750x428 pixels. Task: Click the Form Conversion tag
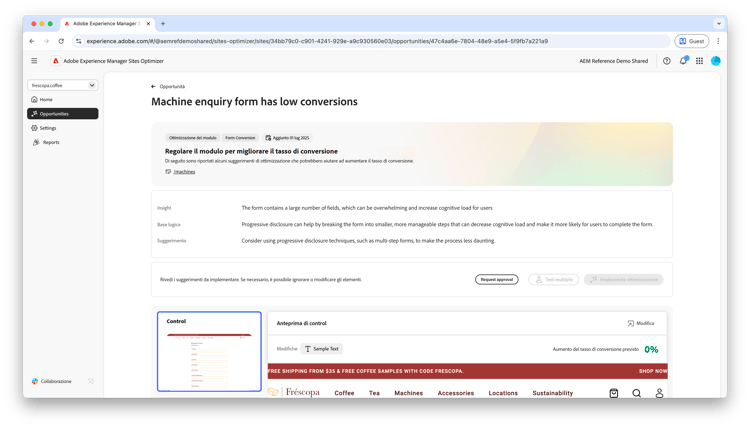(x=240, y=138)
